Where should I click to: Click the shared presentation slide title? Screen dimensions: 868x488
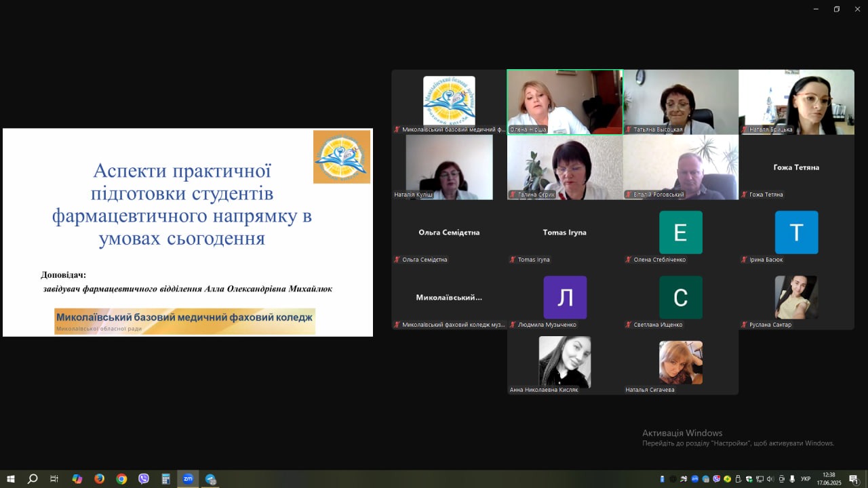click(x=182, y=203)
